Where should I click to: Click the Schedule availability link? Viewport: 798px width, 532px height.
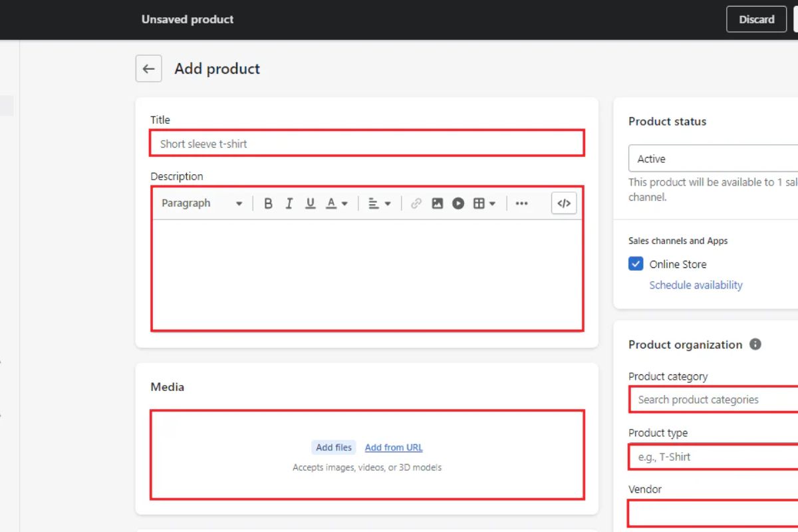pos(696,285)
